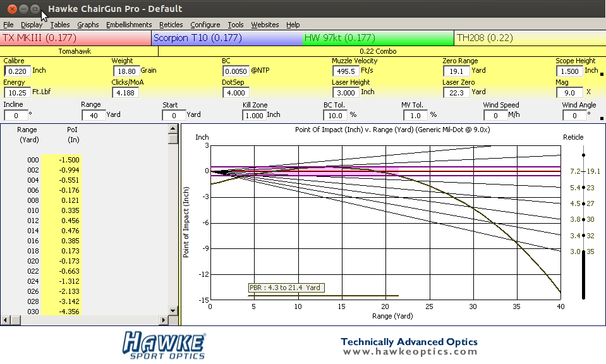Click the www.hawkeoptics.com link text

pos(410,351)
